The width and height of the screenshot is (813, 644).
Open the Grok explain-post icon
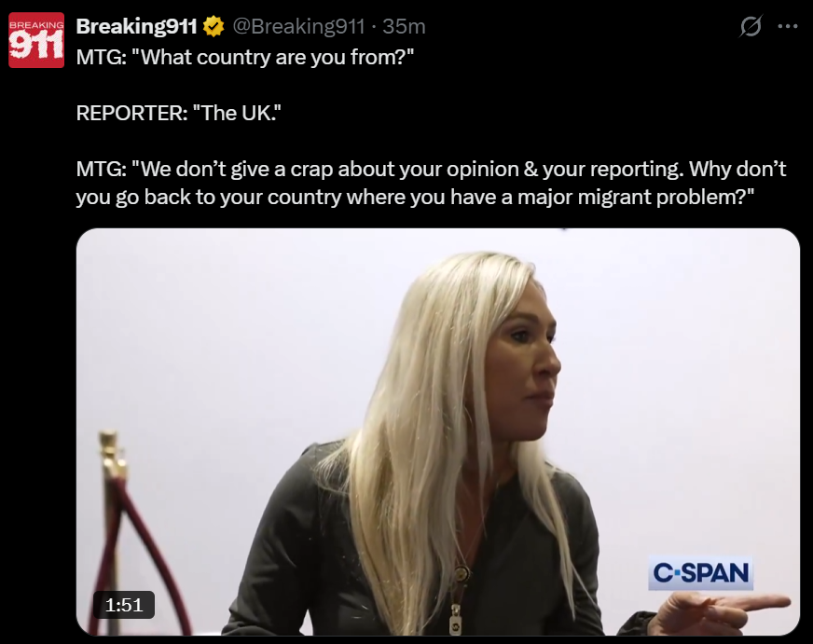751,26
